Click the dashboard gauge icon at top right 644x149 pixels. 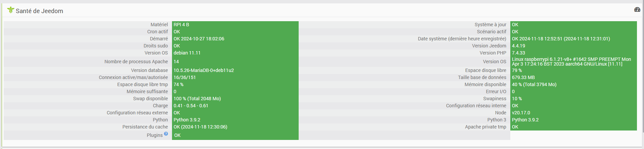pyautogui.click(x=637, y=10)
